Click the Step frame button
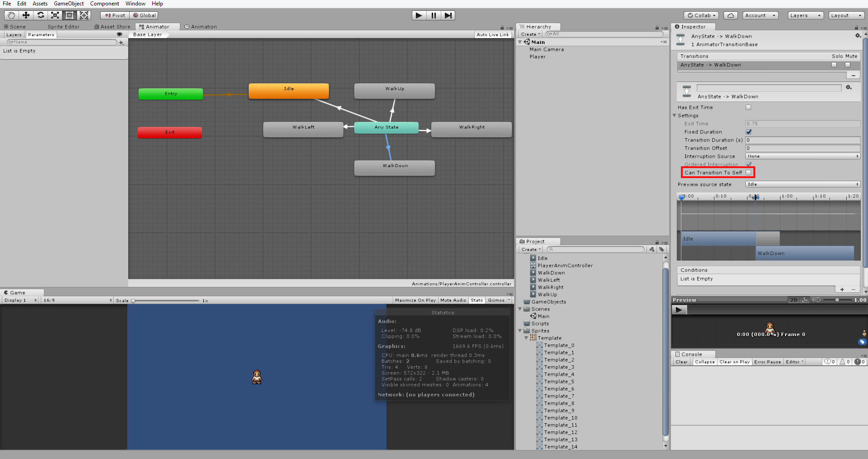Viewport: 868px width, 459px height. (448, 15)
